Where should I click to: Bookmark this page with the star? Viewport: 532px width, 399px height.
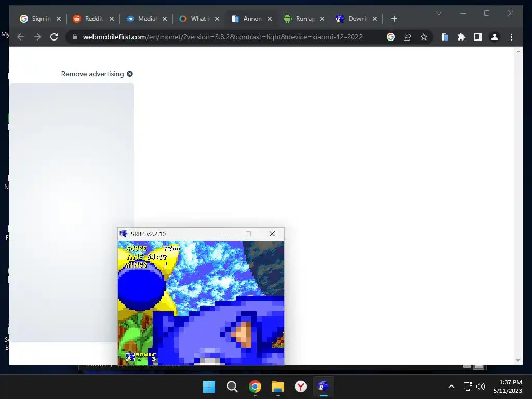pyautogui.click(x=424, y=37)
